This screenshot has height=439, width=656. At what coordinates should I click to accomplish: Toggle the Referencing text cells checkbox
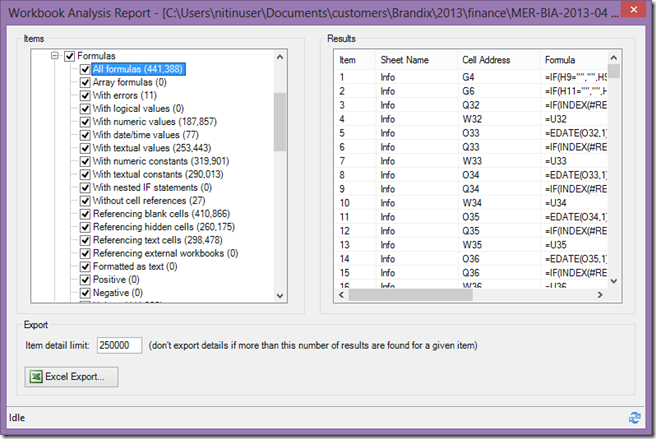coord(85,240)
